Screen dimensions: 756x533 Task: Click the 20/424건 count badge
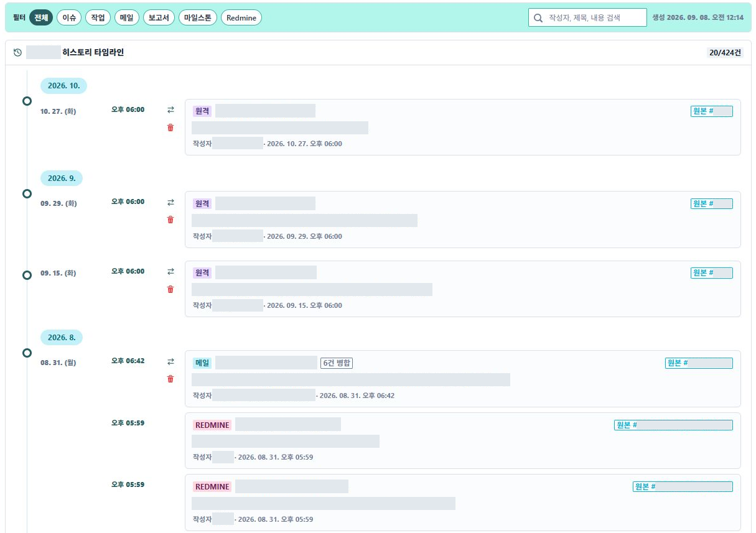tap(725, 53)
